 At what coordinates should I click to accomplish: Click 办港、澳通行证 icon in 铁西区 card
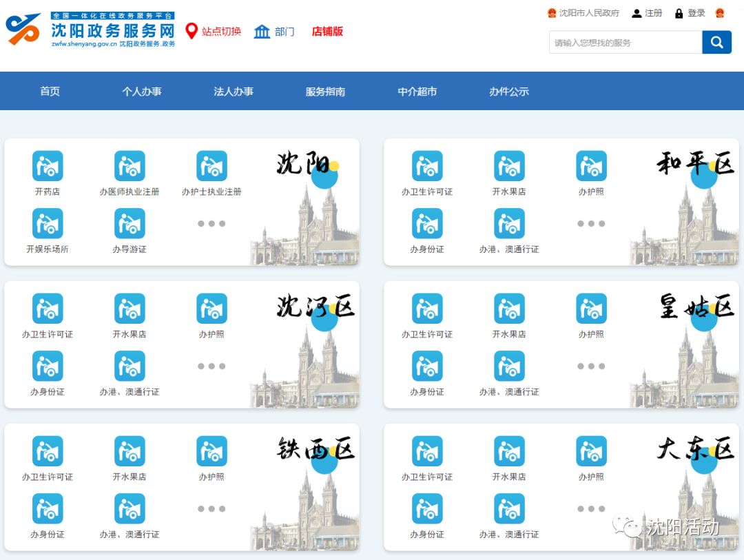[130, 508]
